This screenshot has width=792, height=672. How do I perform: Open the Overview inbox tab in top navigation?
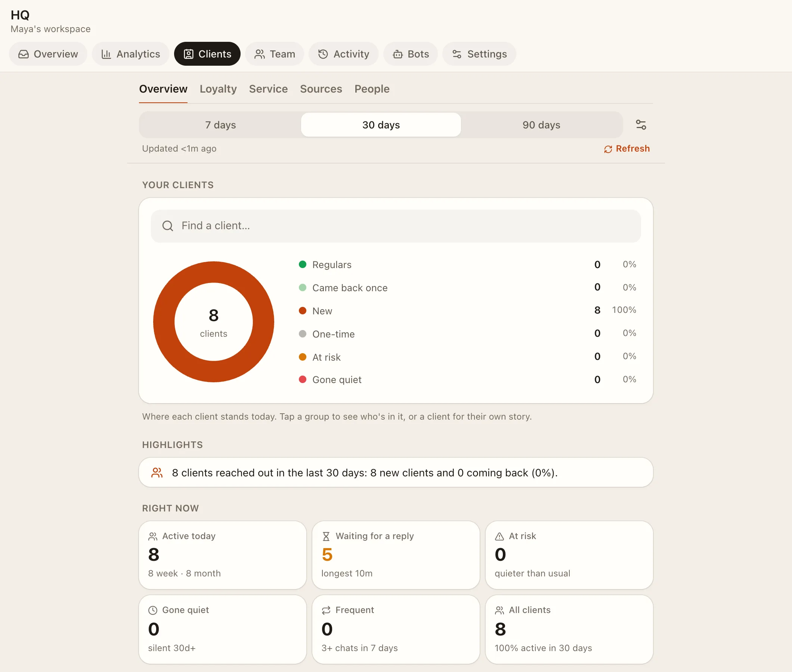(x=48, y=54)
